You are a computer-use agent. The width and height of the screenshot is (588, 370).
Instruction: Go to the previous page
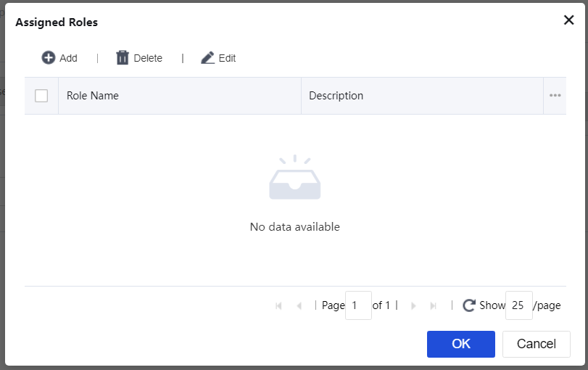(299, 306)
